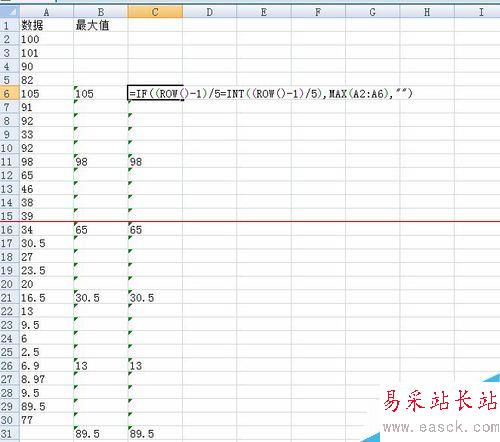This screenshot has height=442, width=500.
Task: Click cell A22 with value 13
Action: coord(47,311)
